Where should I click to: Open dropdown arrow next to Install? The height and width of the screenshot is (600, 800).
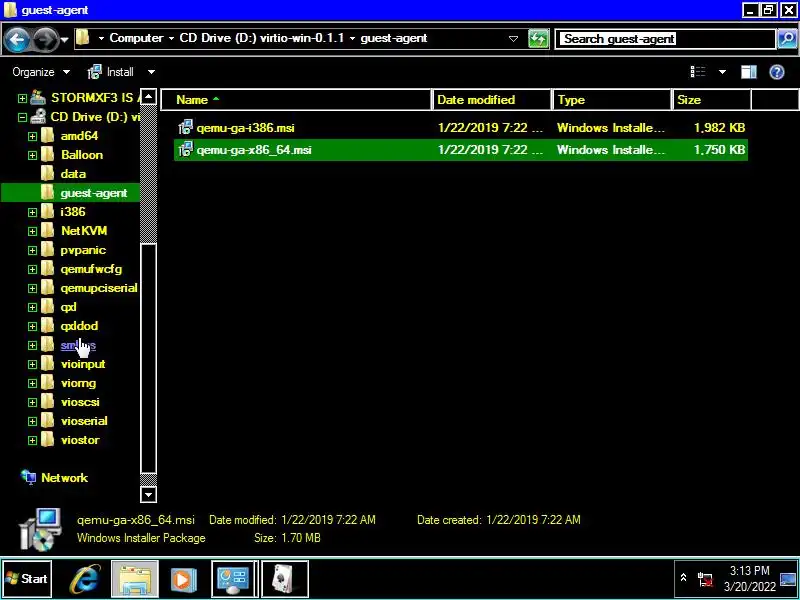coord(151,72)
